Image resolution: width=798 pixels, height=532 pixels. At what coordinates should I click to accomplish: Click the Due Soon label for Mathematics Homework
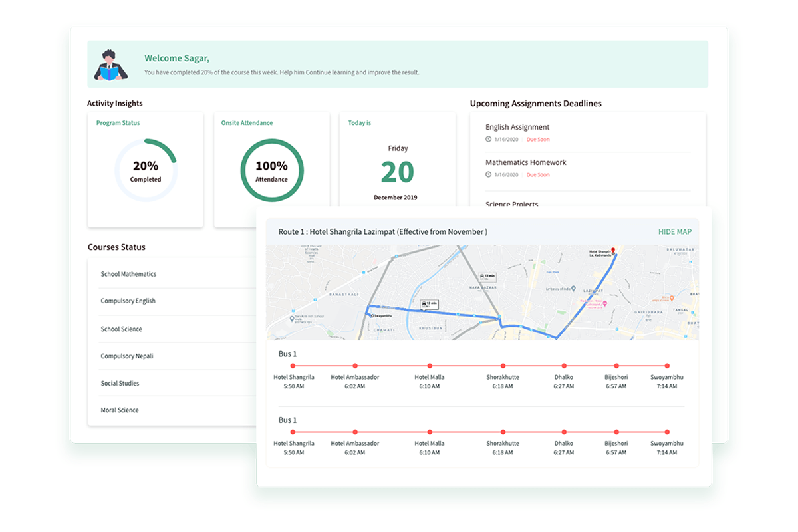[x=538, y=175]
